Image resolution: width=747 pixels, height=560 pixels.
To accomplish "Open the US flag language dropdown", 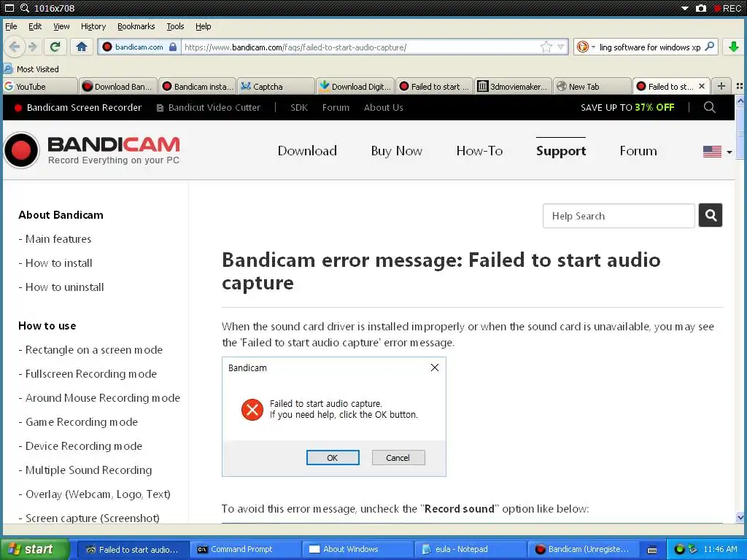I will tap(717, 152).
